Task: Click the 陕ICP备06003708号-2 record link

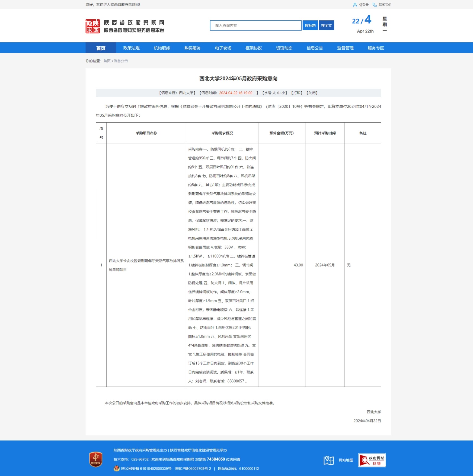Action: (193, 469)
